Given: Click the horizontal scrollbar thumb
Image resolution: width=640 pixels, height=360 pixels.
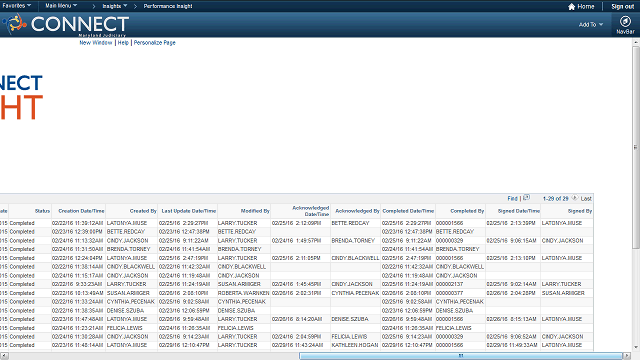Looking at the screenshot, I should tap(461, 356).
